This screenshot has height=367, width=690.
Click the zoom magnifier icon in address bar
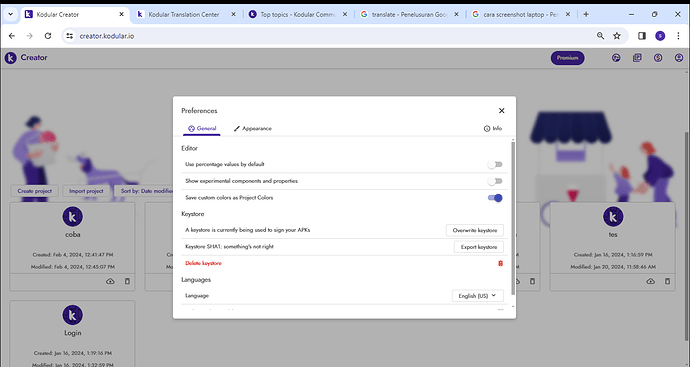point(600,36)
